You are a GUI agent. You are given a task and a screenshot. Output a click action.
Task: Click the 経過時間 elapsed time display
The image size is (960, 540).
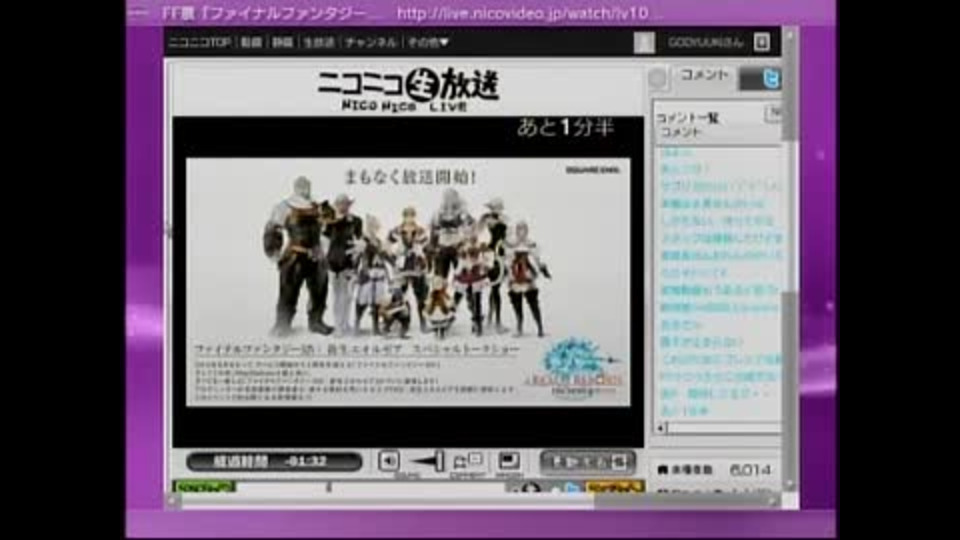point(274,462)
